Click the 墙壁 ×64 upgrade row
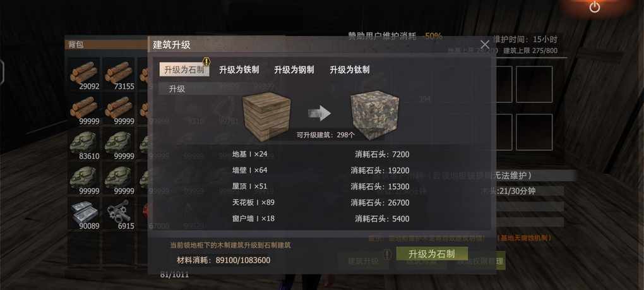 click(x=321, y=170)
